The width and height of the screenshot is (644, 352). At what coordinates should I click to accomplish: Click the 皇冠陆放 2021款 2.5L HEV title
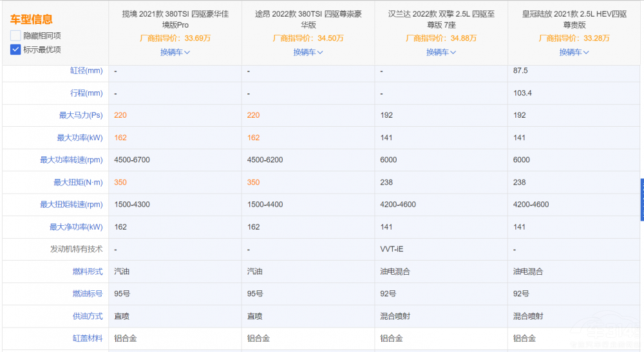574,19
